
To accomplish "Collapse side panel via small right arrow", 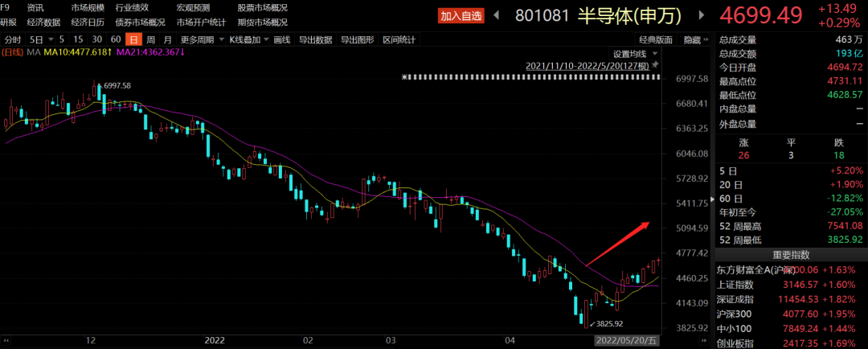I will (x=713, y=199).
